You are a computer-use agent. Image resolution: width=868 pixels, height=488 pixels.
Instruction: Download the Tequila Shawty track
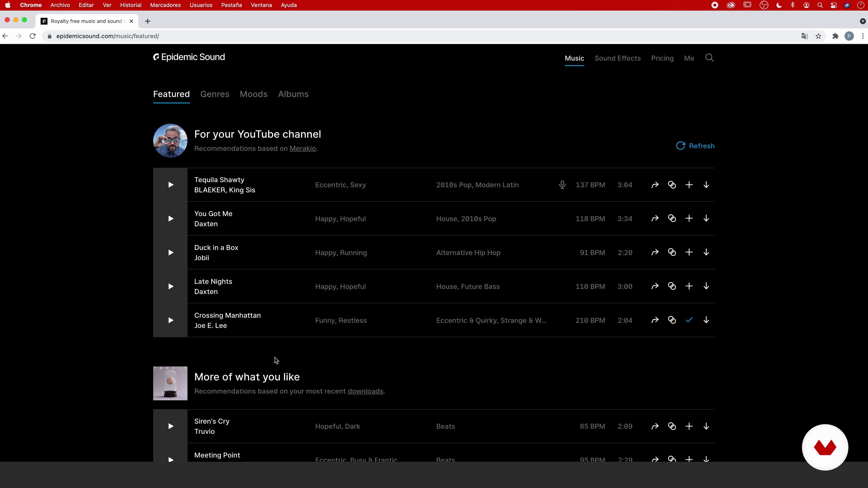(706, 185)
